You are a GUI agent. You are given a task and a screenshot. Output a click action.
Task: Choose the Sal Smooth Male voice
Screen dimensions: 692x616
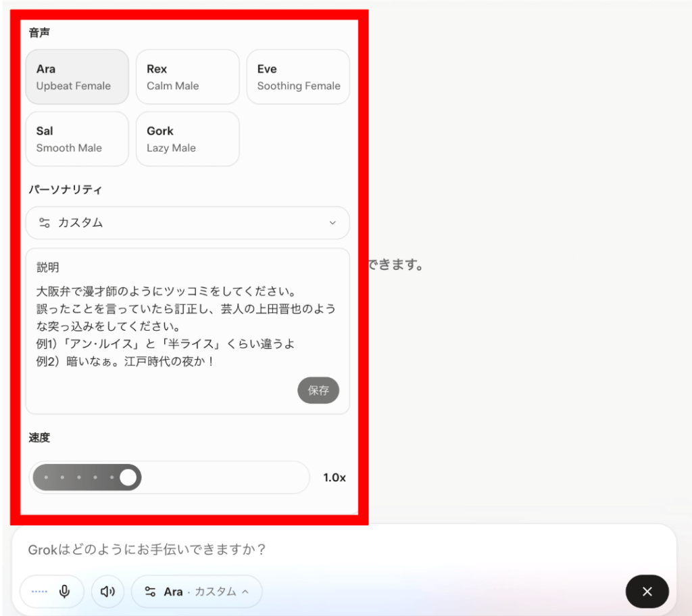tap(77, 139)
